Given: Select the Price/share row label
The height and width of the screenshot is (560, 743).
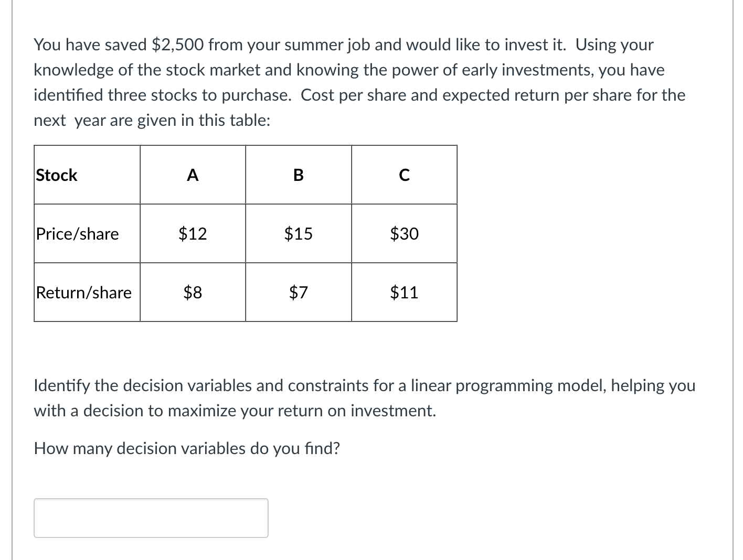Looking at the screenshot, I should [87, 233].
